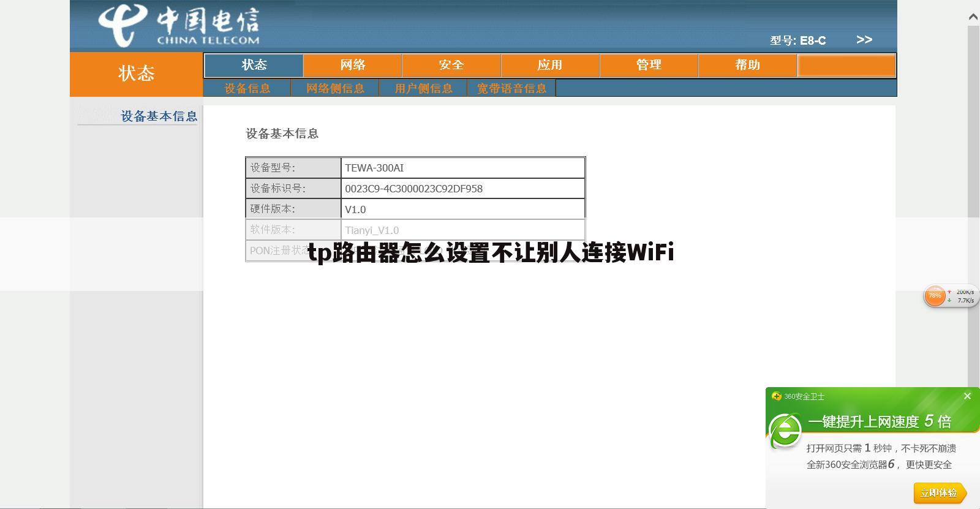
Task: Click the 立即体验 button
Action: [x=940, y=492]
